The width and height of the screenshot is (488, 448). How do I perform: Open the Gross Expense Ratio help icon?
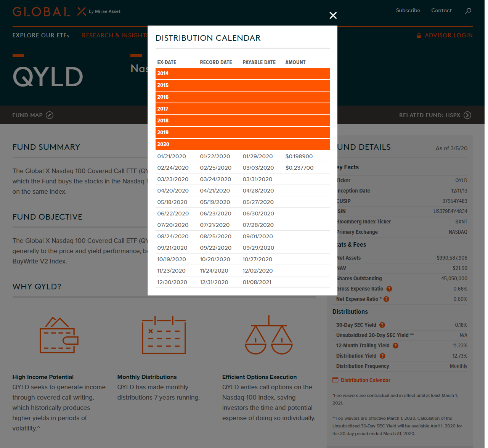click(389, 289)
